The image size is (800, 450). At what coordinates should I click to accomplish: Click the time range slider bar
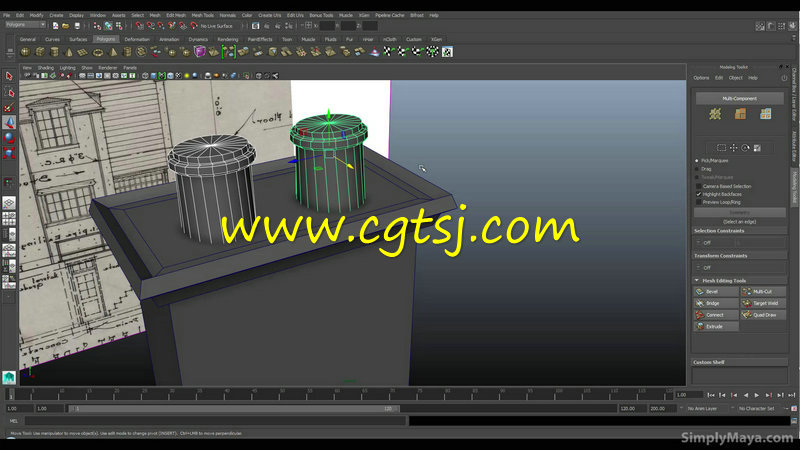pyautogui.click(x=234, y=409)
